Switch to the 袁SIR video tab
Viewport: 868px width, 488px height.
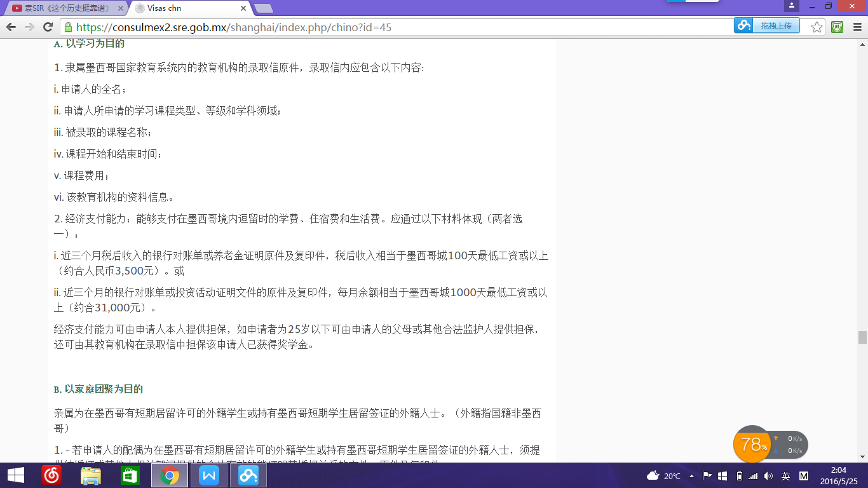tap(64, 8)
